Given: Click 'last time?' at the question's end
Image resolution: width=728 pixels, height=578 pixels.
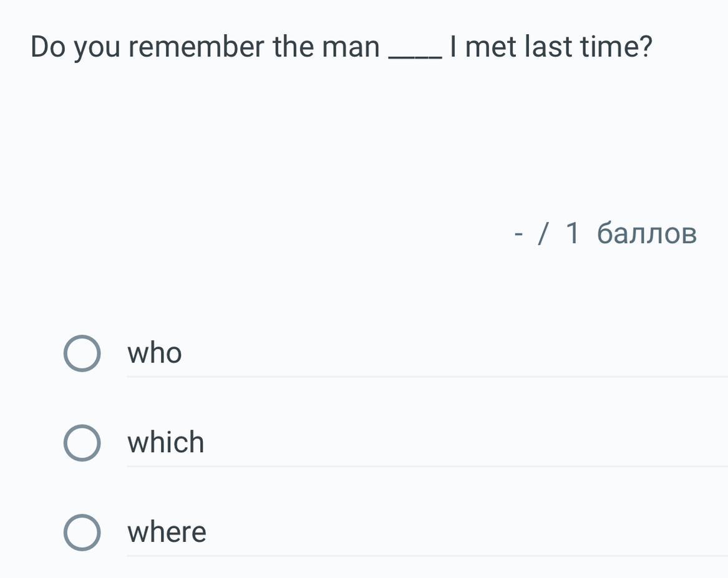Looking at the screenshot, I should (588, 47).
